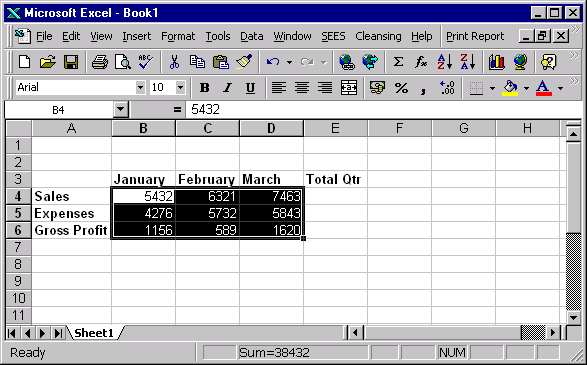This screenshot has height=365, width=587.
Task: Expand the Arial font name dropdown
Action: pos(140,88)
